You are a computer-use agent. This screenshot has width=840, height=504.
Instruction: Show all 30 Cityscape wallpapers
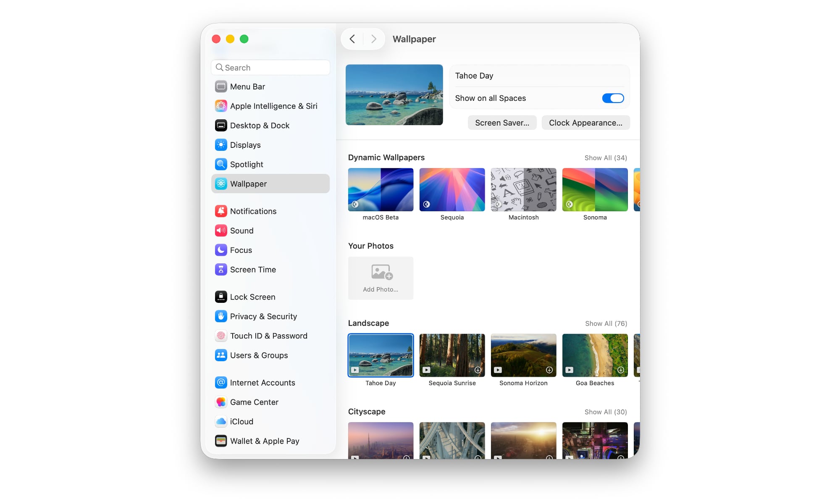click(606, 412)
